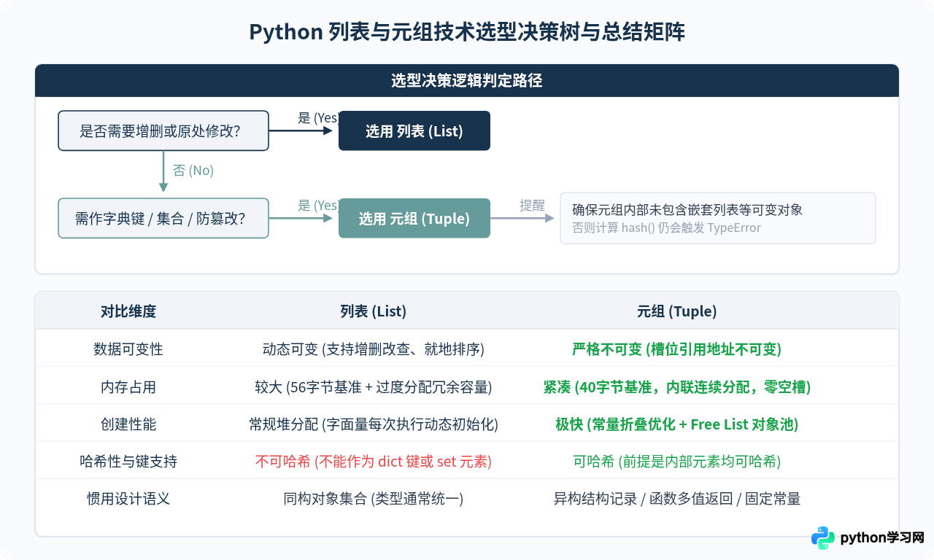Click the '元组 (Tuple)' column header

click(677, 311)
